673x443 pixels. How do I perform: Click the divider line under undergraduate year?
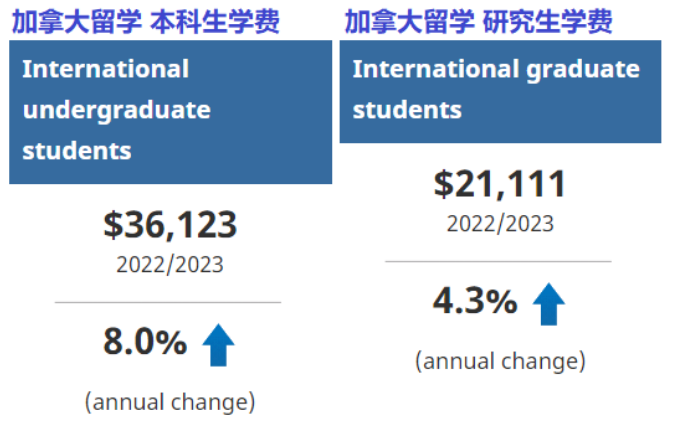coord(168,302)
